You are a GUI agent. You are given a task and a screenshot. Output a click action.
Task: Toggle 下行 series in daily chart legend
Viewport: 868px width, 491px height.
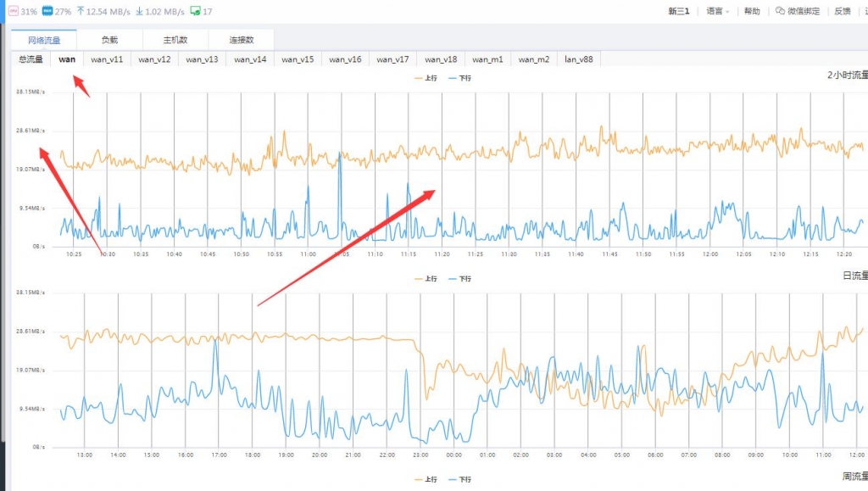click(460, 278)
